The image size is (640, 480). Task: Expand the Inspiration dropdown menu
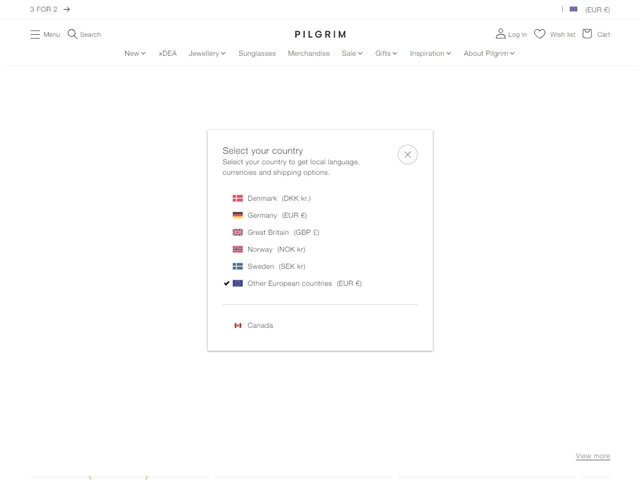click(430, 53)
